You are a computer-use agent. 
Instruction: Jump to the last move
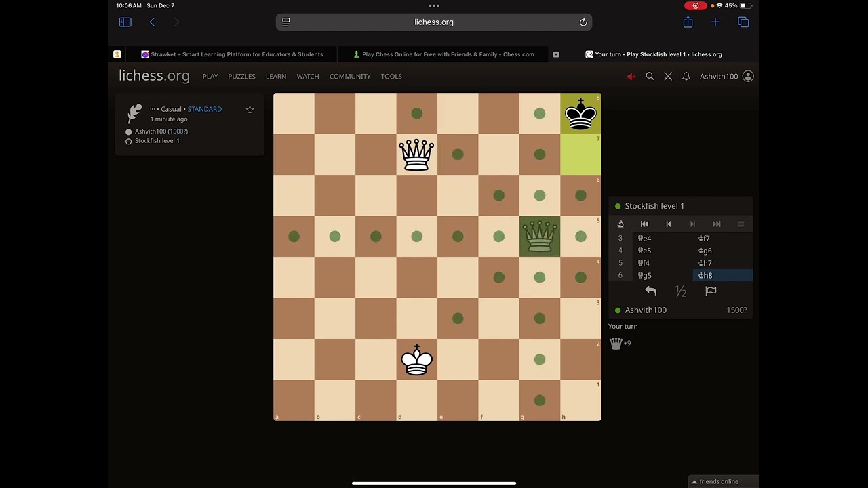coord(717,224)
